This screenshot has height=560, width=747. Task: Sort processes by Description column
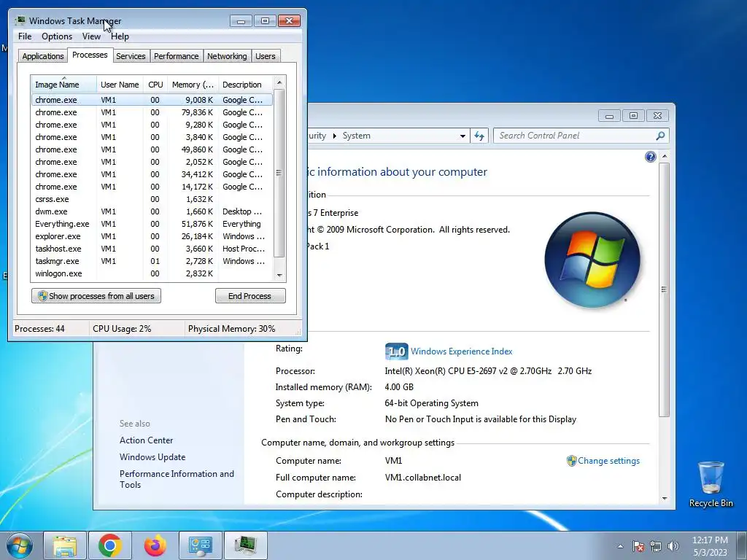coord(245,85)
